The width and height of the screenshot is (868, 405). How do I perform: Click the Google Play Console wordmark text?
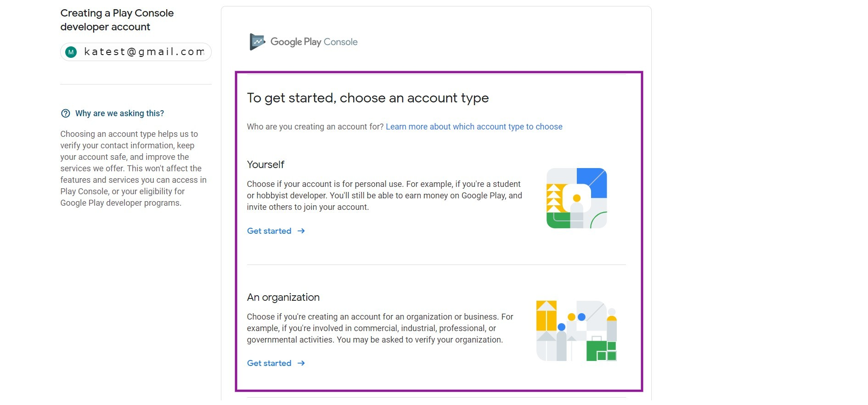314,42
